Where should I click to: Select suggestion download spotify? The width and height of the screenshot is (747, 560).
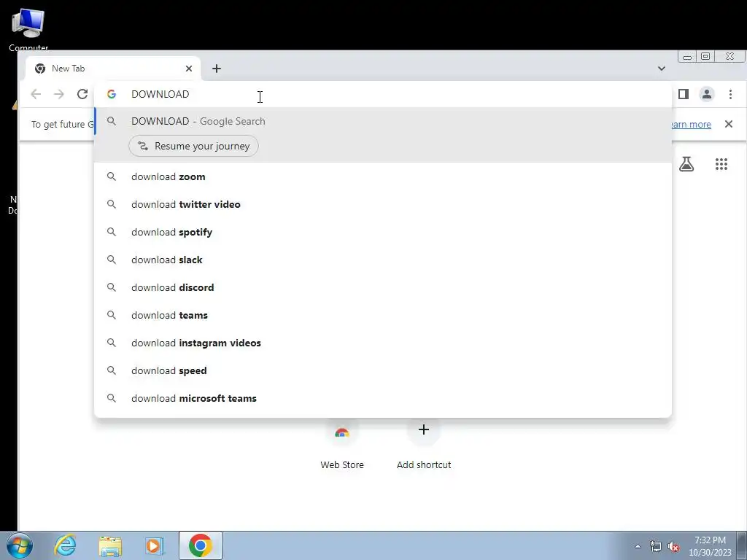383,232
